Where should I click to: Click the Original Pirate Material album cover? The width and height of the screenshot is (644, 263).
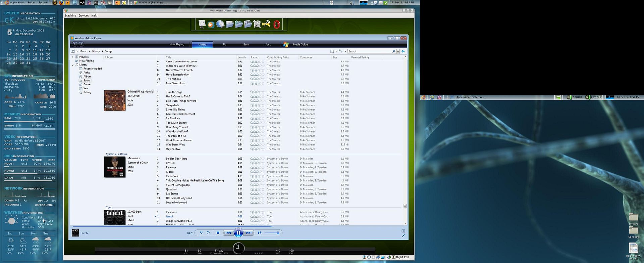coord(115,100)
